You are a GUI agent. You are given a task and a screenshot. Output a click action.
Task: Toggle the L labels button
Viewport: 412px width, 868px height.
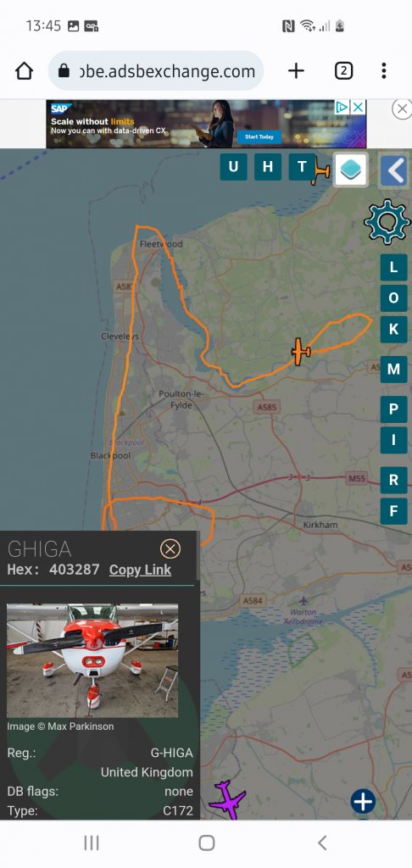[393, 267]
